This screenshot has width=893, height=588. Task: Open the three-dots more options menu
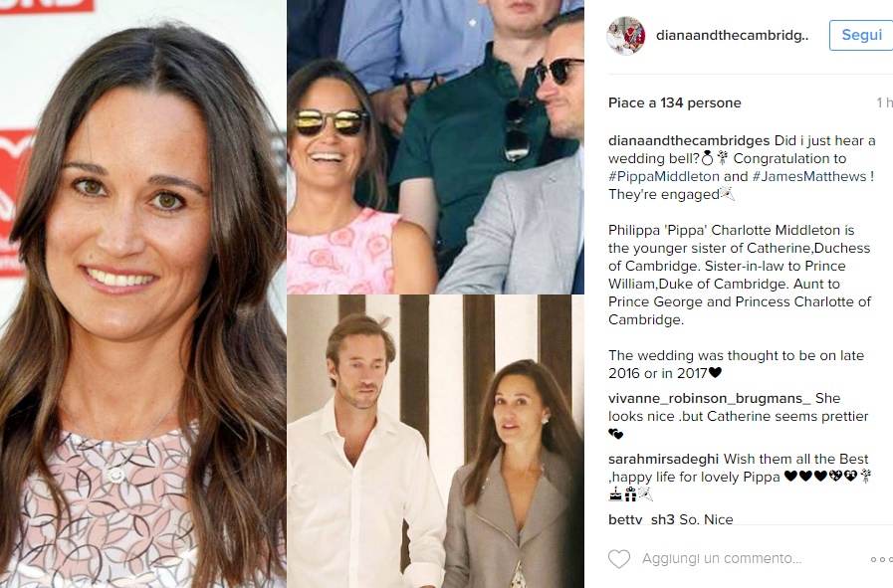point(882,559)
